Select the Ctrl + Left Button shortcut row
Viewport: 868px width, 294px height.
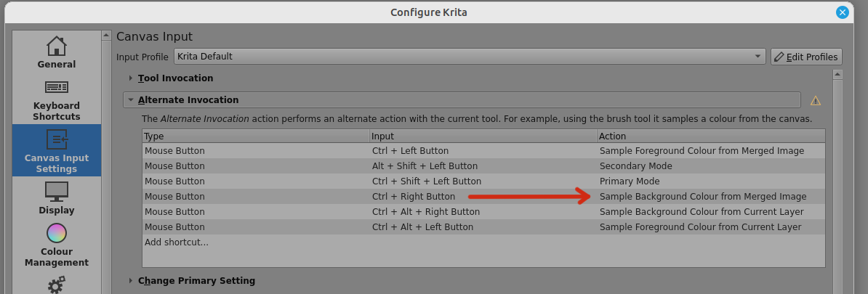tap(410, 151)
